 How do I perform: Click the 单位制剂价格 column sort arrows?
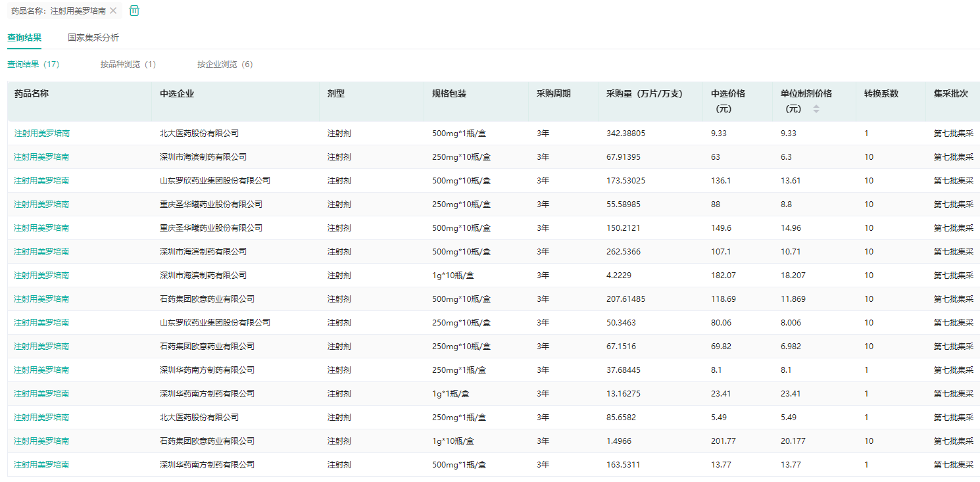click(x=816, y=108)
